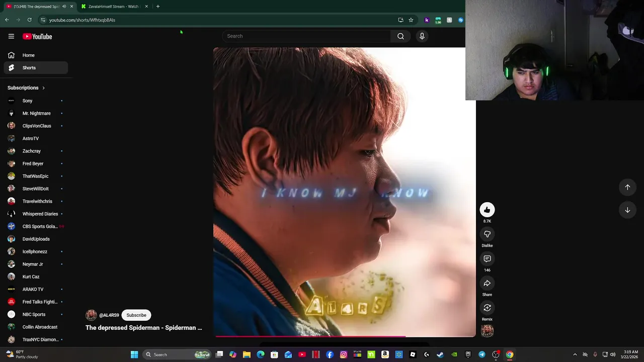
Task: Open Whispered Diaries channel
Action: point(36,214)
